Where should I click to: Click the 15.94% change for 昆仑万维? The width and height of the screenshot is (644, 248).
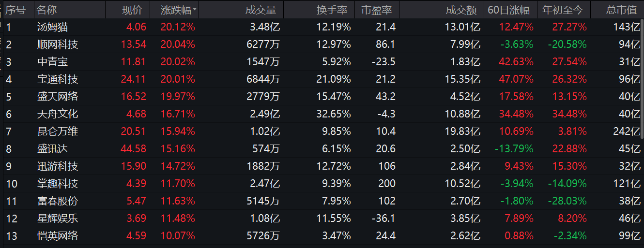(x=178, y=131)
